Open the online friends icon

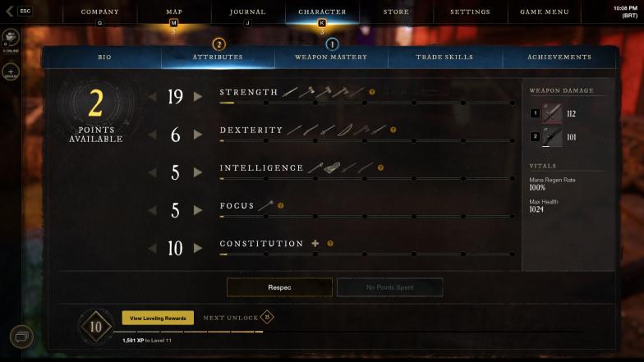point(11,38)
